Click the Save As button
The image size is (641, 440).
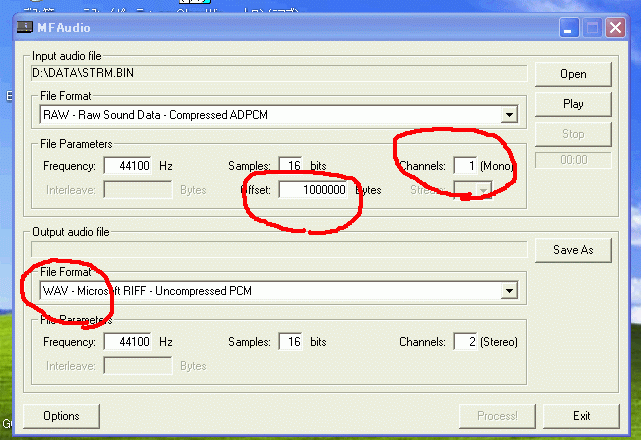[x=573, y=250]
